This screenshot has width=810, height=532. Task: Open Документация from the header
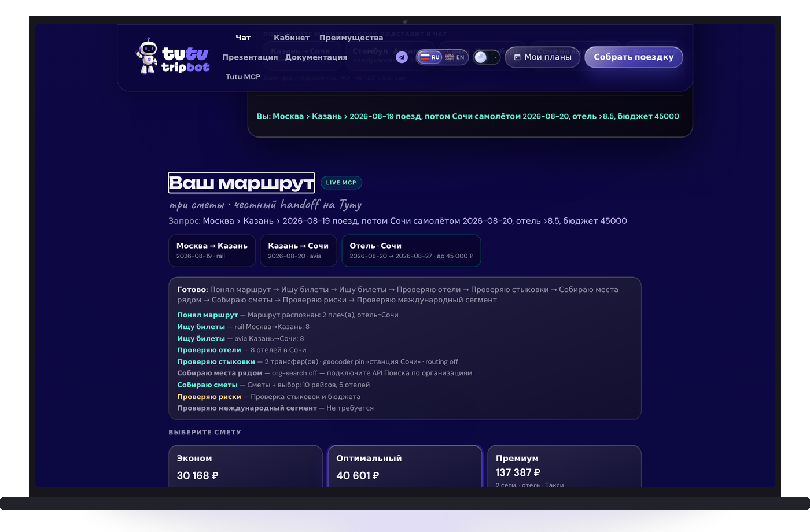point(316,57)
